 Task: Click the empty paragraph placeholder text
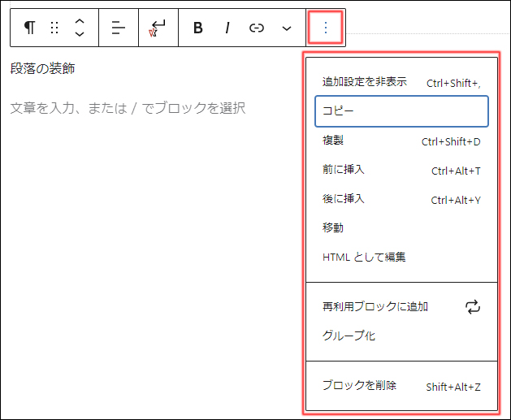tap(128, 108)
